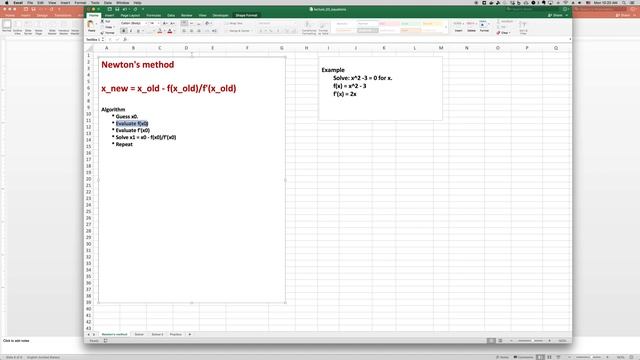The image size is (640, 360).
Task: Click the align right icon
Action: pos(199,31)
